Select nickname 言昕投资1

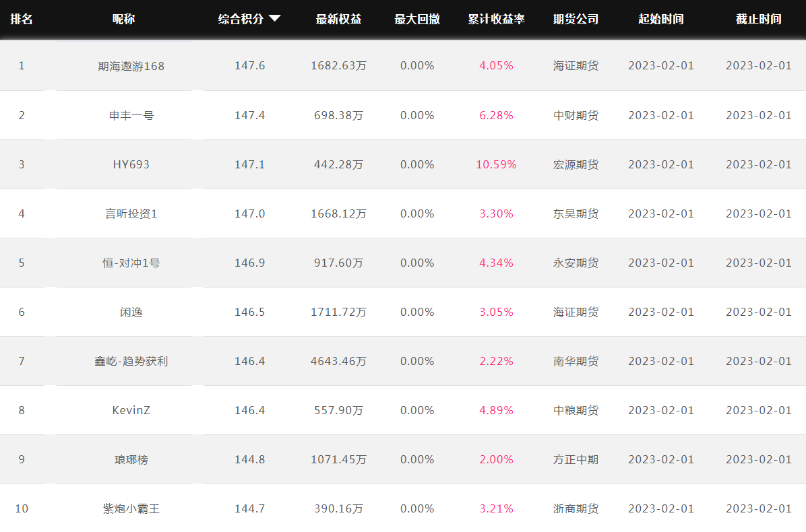(x=131, y=213)
